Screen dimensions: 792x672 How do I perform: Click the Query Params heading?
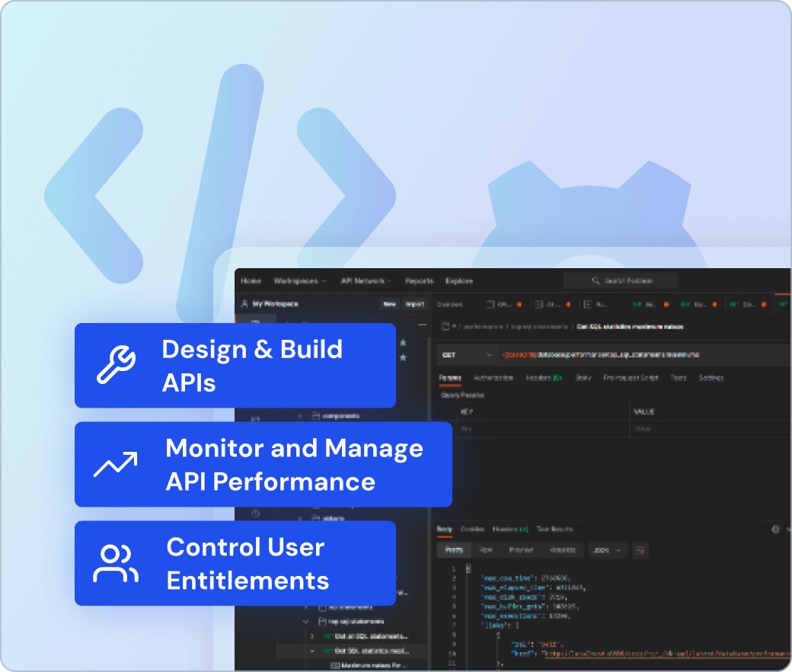(463, 395)
